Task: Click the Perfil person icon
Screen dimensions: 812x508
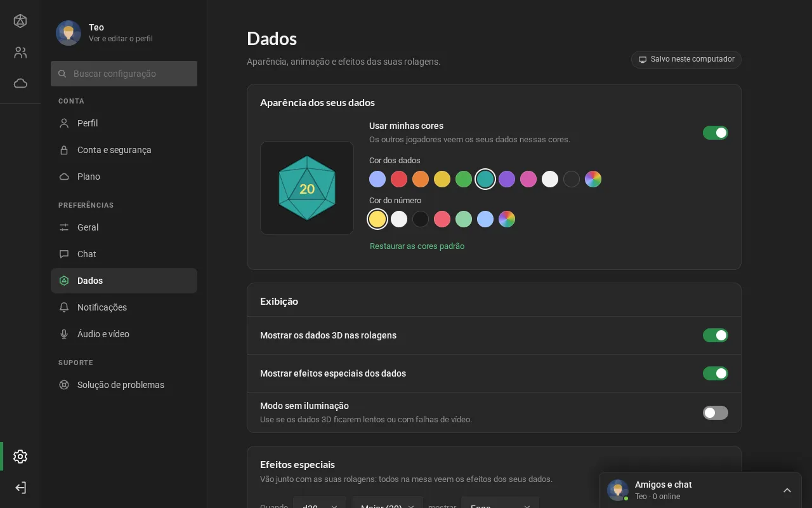Action: (64, 123)
